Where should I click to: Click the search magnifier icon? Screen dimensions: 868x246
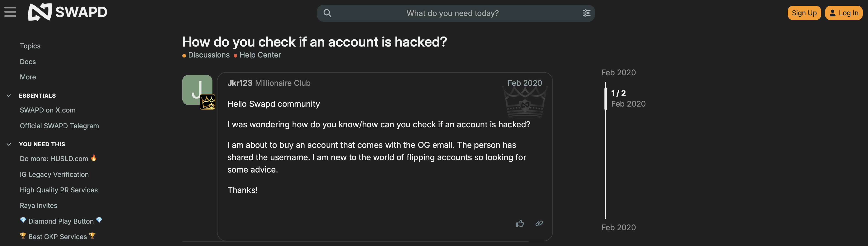tap(327, 13)
